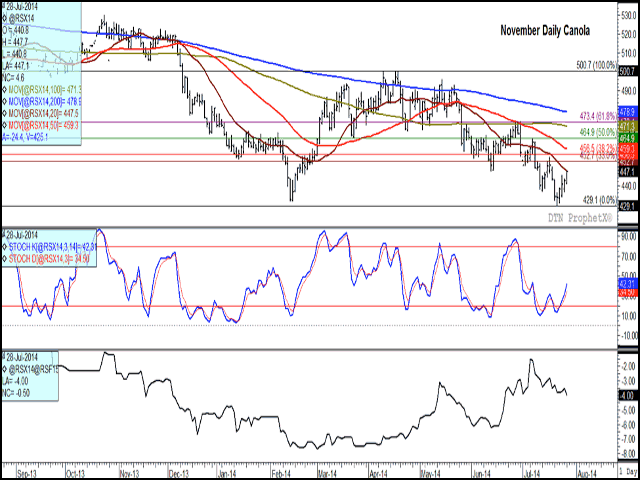Click the blue 42.31 stochastic K axis tag

point(629,281)
